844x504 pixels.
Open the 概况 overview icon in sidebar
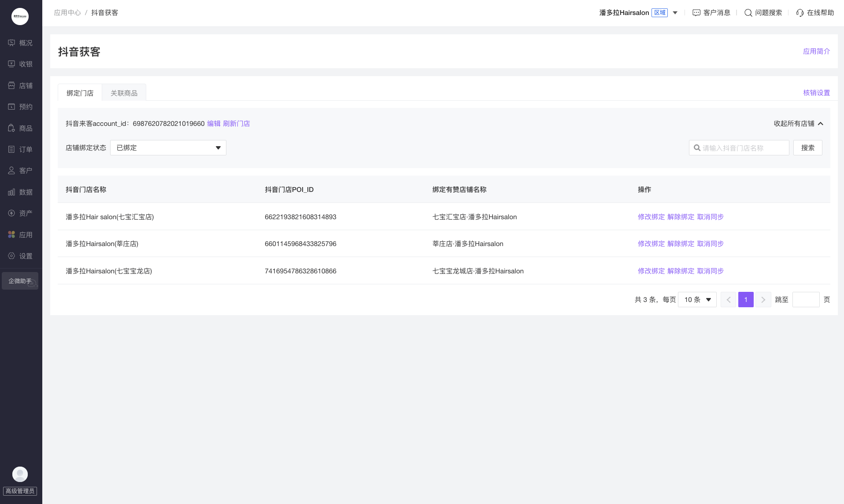(11, 43)
